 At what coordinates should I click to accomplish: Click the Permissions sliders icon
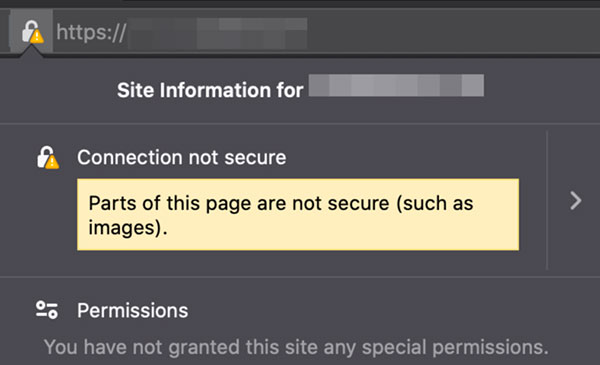[47, 310]
